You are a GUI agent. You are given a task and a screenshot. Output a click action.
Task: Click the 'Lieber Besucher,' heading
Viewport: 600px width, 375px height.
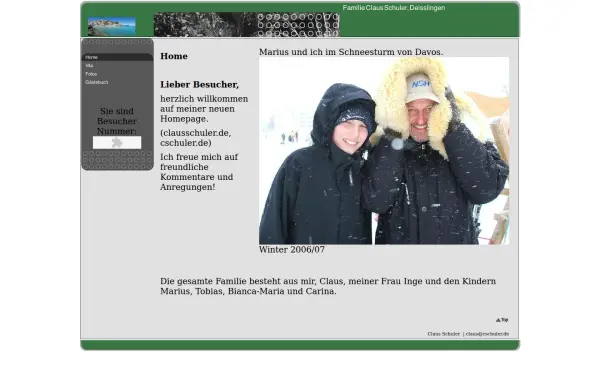(199, 85)
